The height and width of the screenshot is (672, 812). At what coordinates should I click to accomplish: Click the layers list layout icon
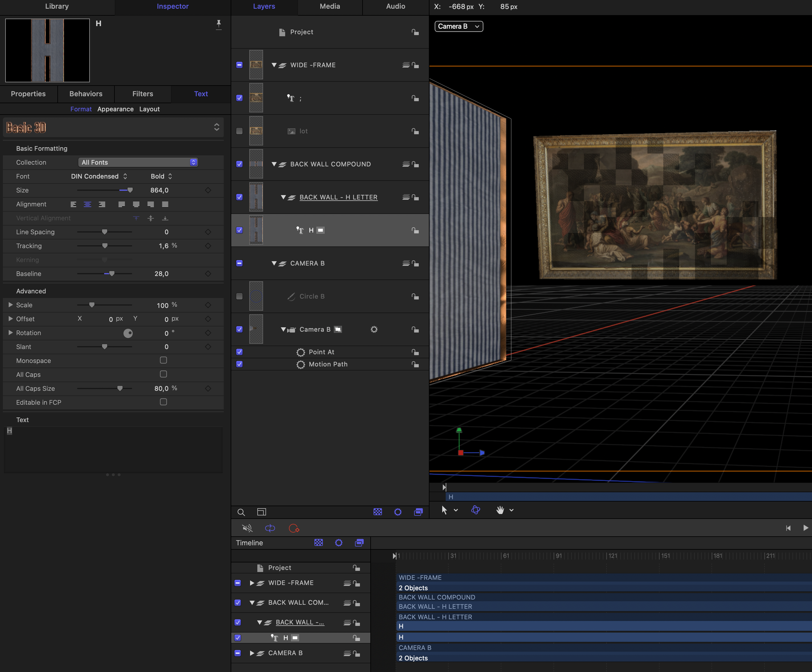[262, 512]
